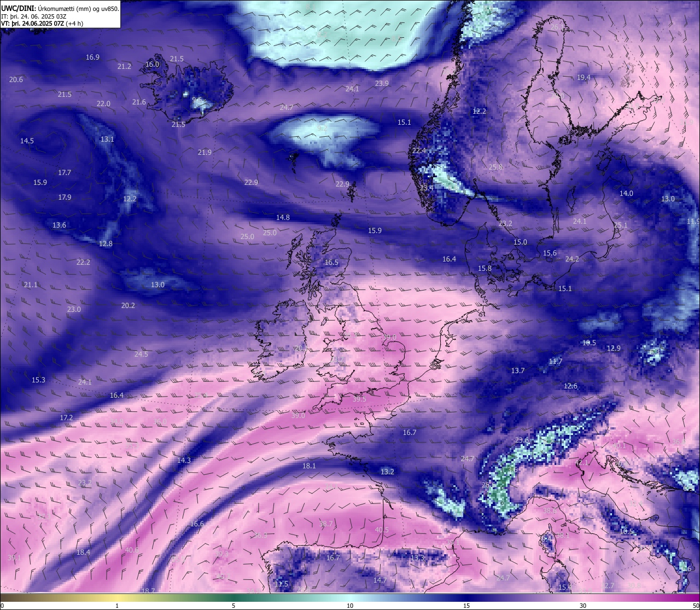Click the map value 16.5 over Scotland
The image size is (700, 610).
(331, 263)
